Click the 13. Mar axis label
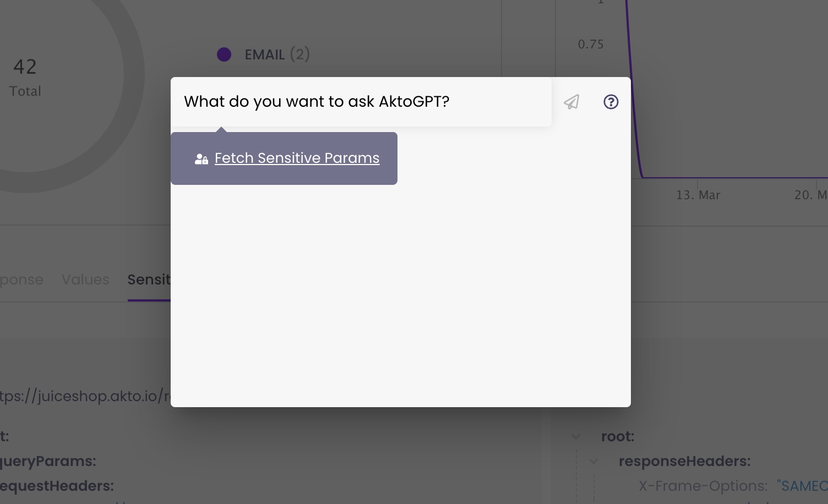 698,195
